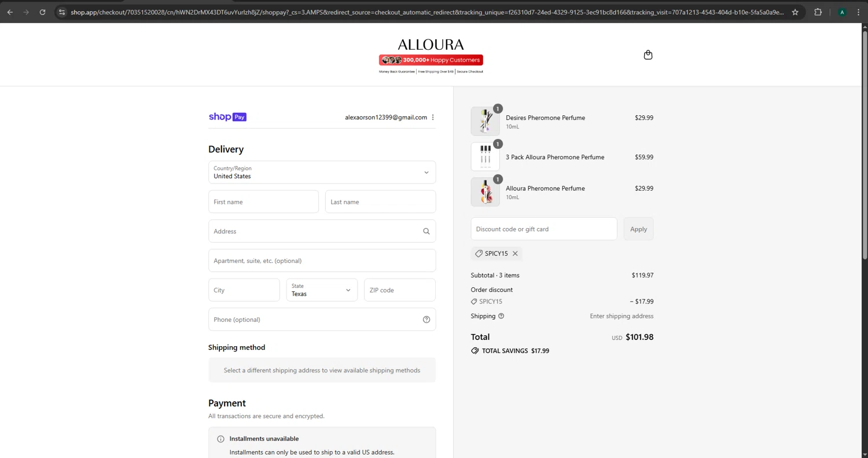Click the Installments unavailable heading
This screenshot has height=458, width=868.
pyautogui.click(x=264, y=439)
